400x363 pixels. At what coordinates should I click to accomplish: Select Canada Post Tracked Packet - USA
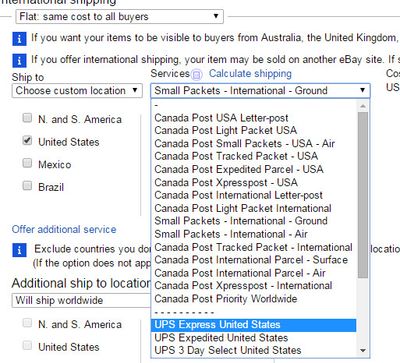pos(254,156)
